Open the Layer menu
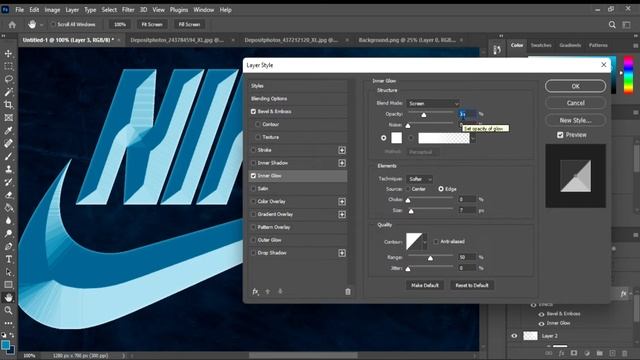The width and height of the screenshot is (640, 360). point(72,10)
